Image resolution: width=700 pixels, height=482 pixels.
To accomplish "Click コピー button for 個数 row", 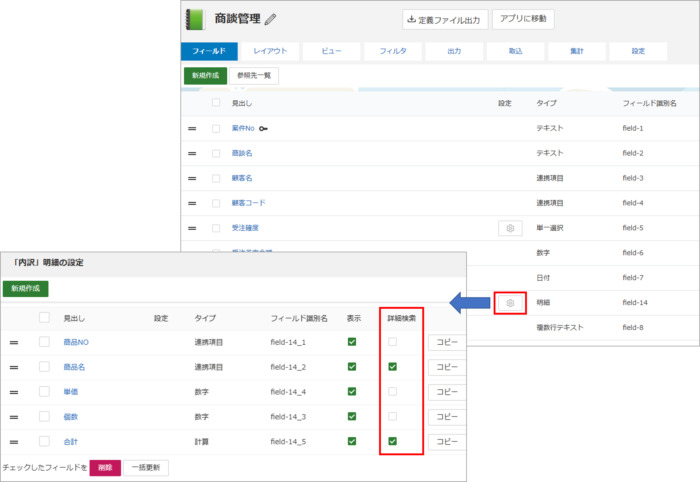I will coord(447,417).
